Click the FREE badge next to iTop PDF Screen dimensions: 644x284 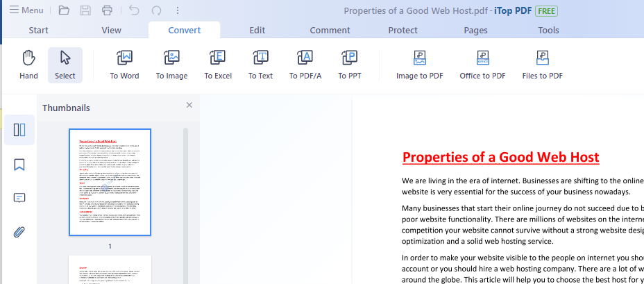tap(546, 11)
